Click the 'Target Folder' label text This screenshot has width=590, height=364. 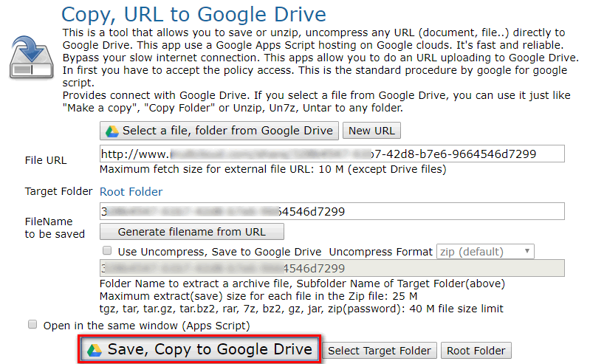[x=58, y=192]
